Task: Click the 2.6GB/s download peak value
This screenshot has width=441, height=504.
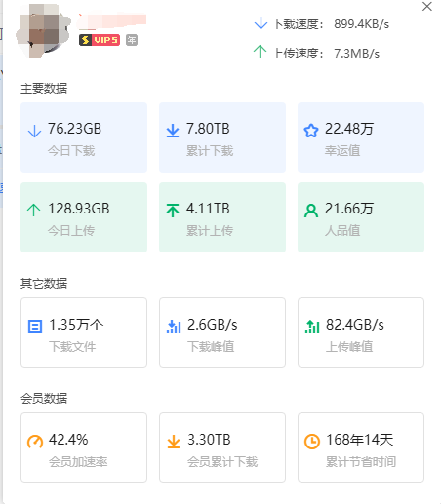Action: click(213, 325)
